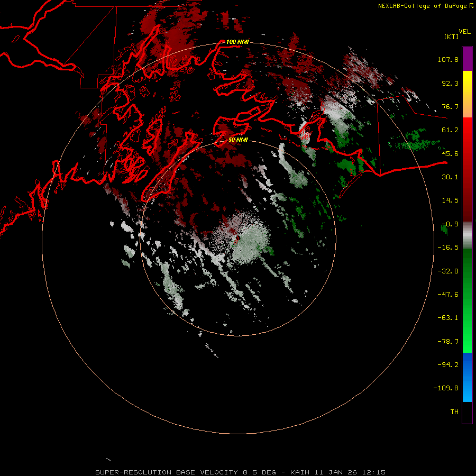Click the 92.3 velocity scale value
This screenshot has height=476, width=476.
coord(450,83)
